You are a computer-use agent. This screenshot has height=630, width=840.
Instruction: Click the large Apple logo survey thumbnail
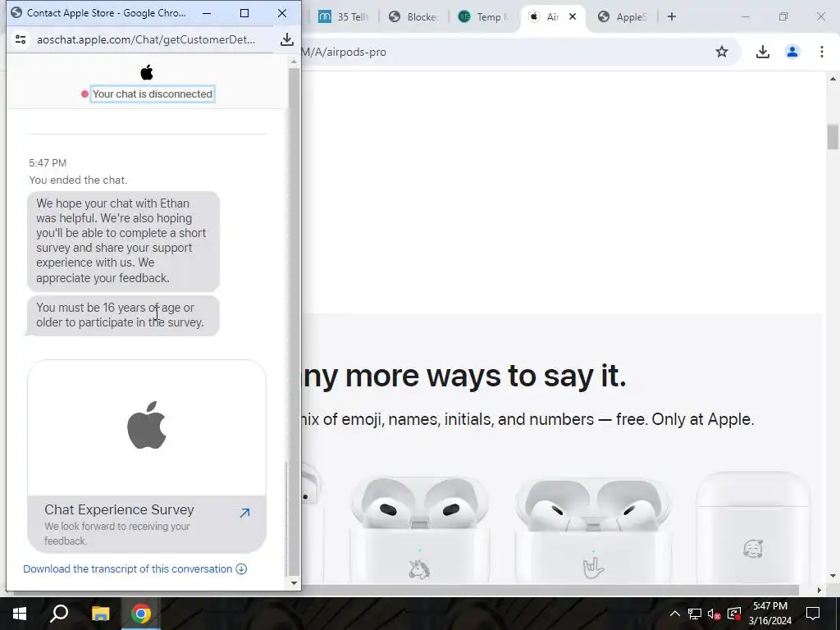[147, 425]
